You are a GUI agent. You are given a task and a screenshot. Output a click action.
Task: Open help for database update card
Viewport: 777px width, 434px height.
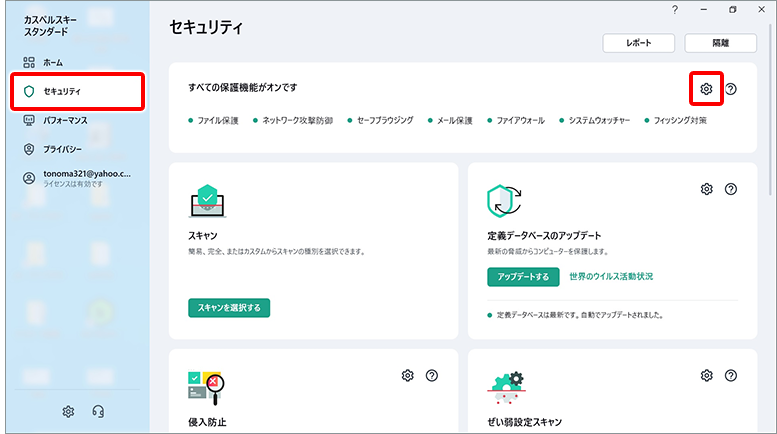(730, 189)
